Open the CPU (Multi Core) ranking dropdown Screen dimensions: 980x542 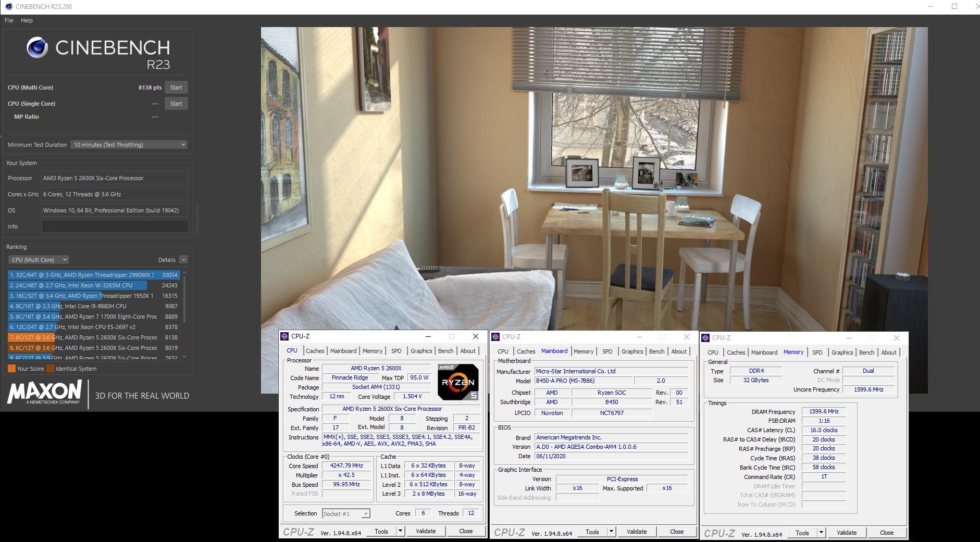39,260
